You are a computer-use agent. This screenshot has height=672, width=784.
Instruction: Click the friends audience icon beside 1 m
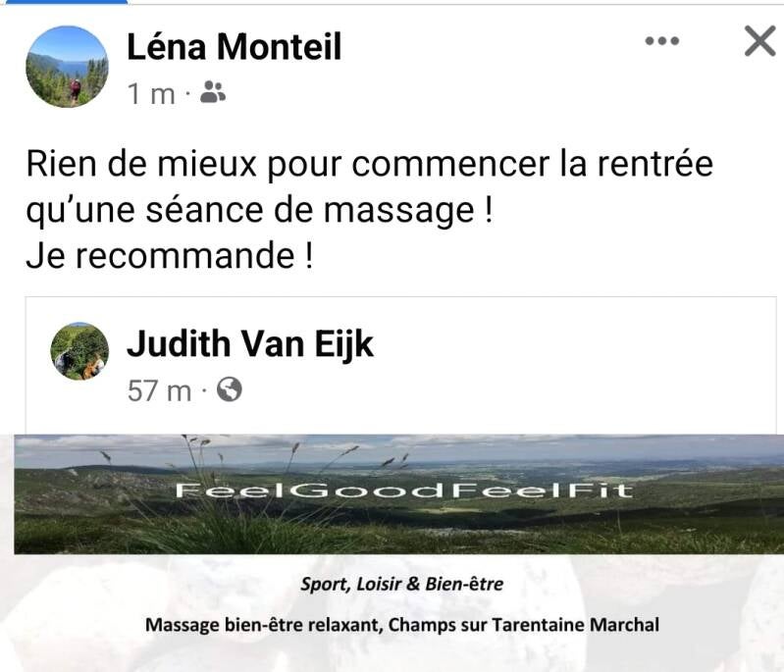pos(213,92)
